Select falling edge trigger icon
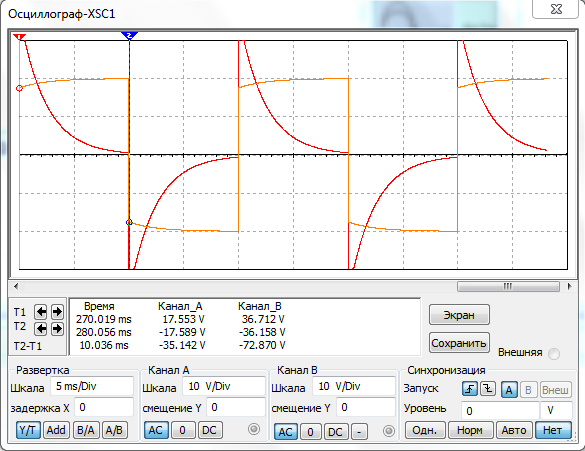The height and width of the screenshot is (451, 585). click(x=488, y=389)
